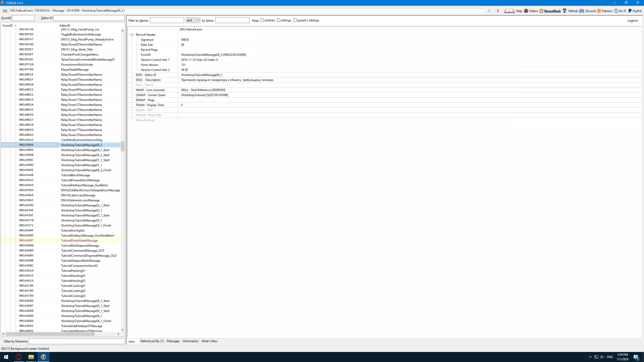This screenshot has height=362, width=644.
Task: Enable the Keep siblings checkbox
Action: (x=278, y=20)
